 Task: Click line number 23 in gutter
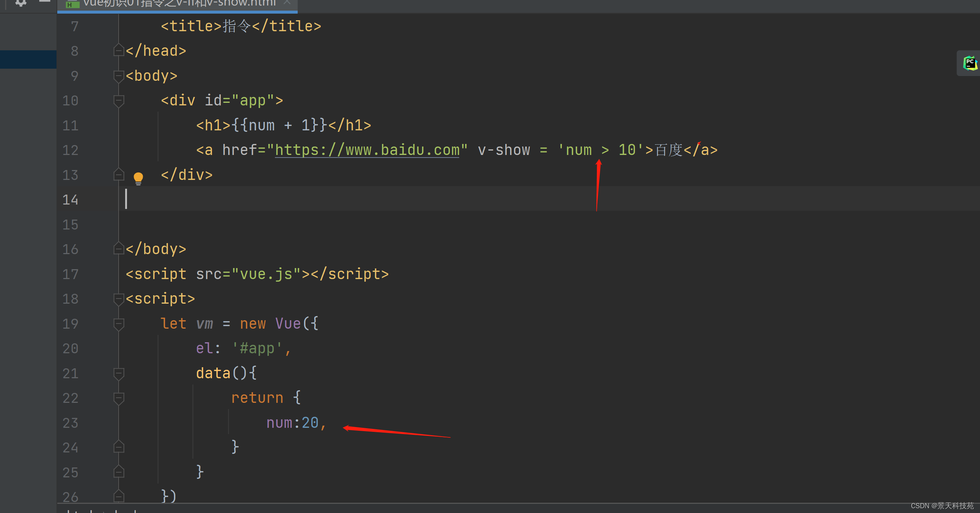[70, 423]
